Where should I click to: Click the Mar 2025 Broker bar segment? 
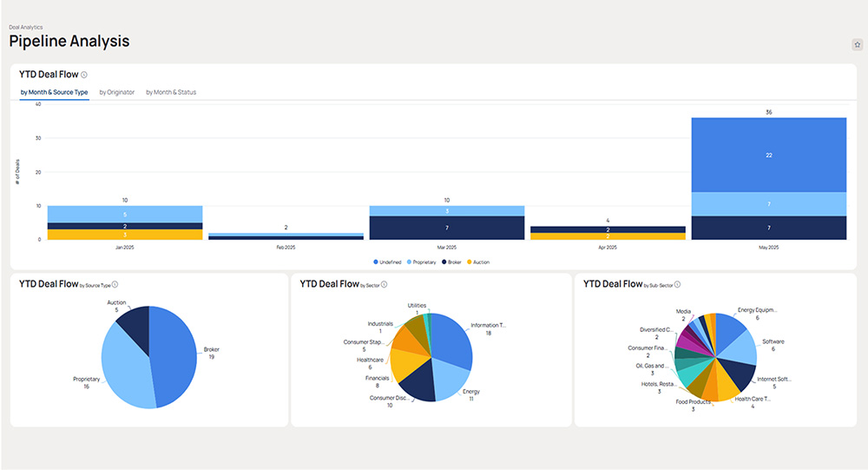[x=446, y=228]
